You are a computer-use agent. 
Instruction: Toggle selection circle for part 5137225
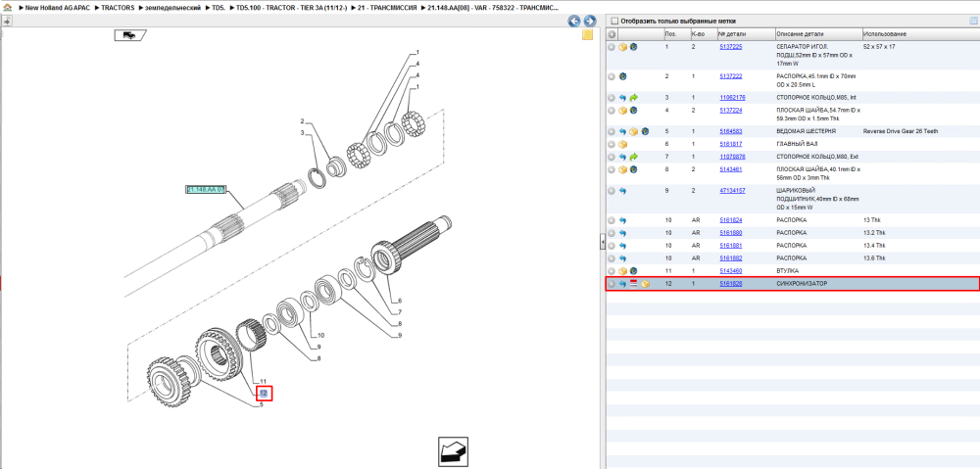pos(612,47)
